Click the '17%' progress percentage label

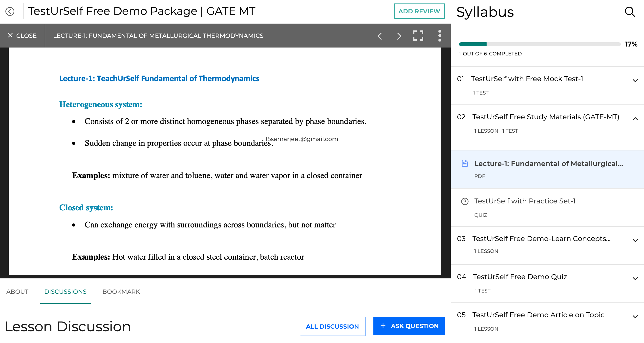coord(630,44)
